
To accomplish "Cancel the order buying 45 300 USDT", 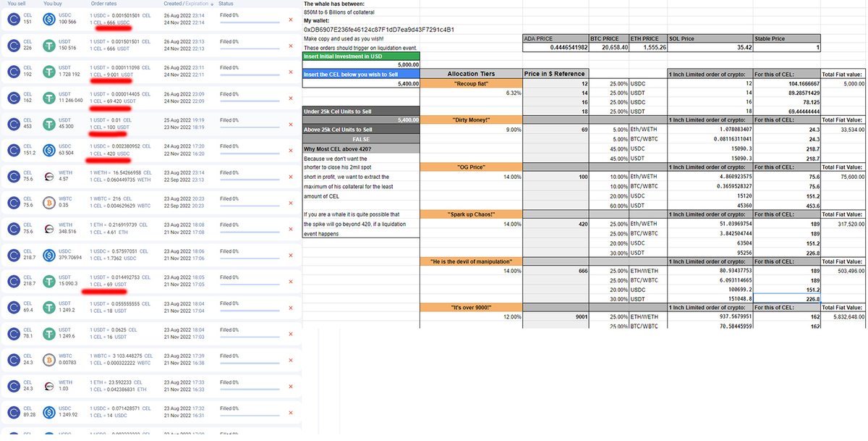I will click(290, 124).
